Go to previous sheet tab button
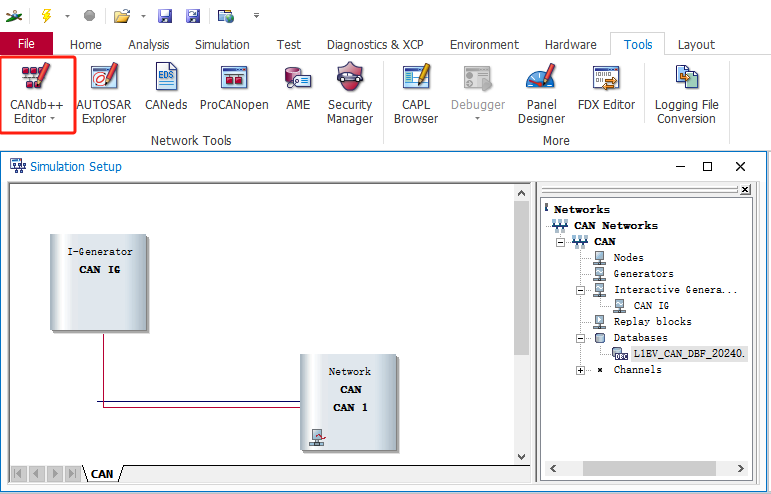 click(36, 474)
